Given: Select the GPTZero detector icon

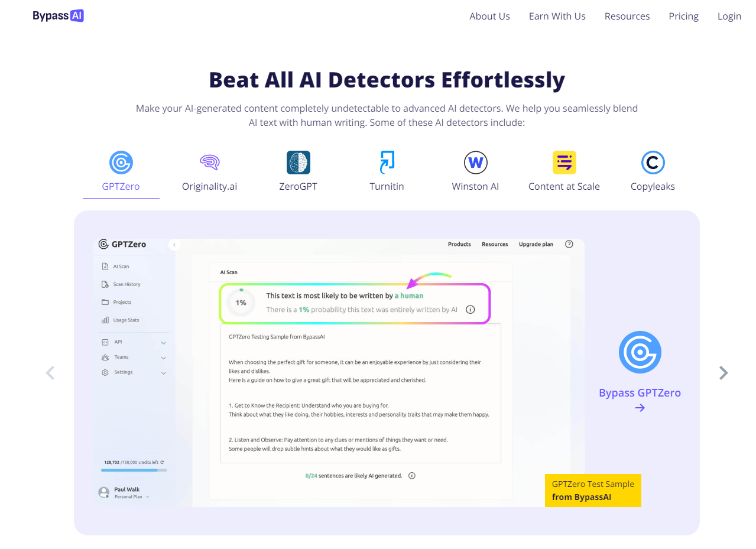Looking at the screenshot, I should point(121,163).
